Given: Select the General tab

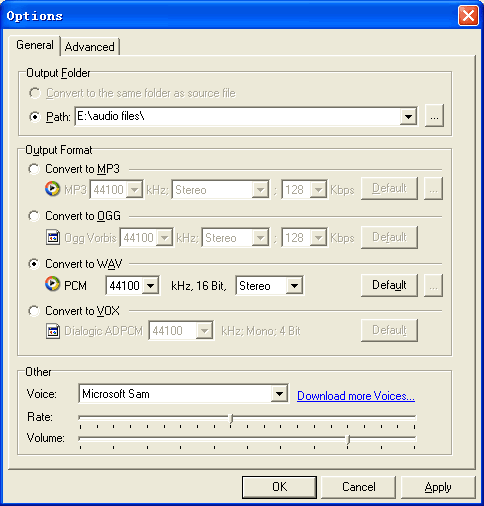Looking at the screenshot, I should [35, 45].
